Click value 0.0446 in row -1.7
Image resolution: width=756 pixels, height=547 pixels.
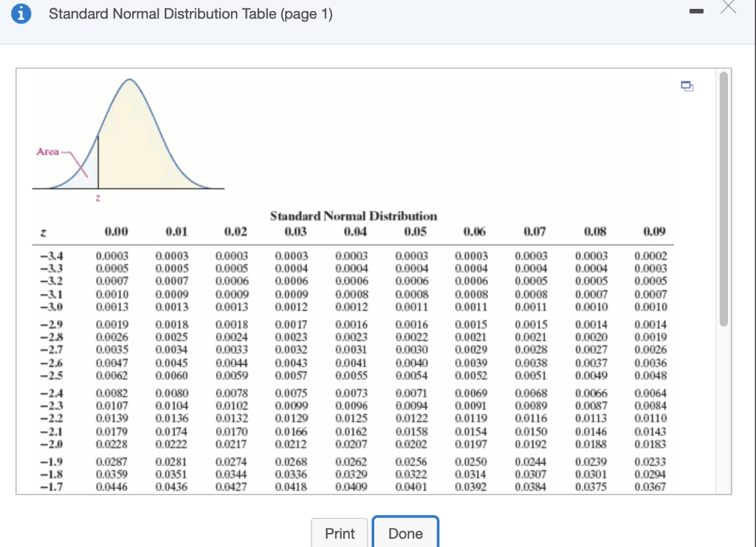(112, 486)
